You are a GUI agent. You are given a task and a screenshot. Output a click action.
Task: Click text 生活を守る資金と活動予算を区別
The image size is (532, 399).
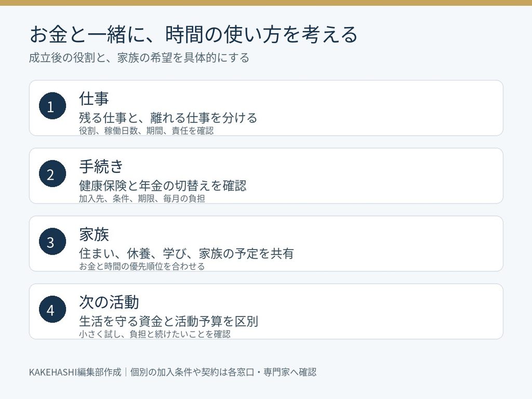point(169,321)
